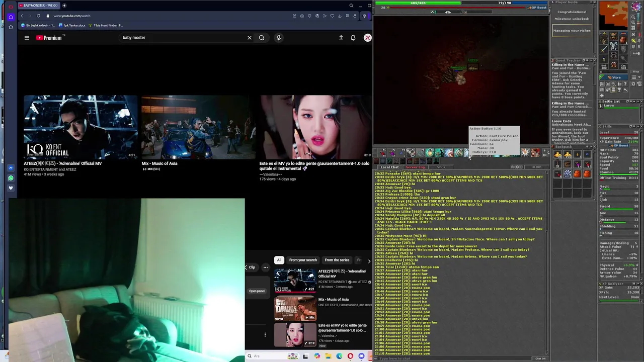Select the Local Chat tab

point(389,167)
